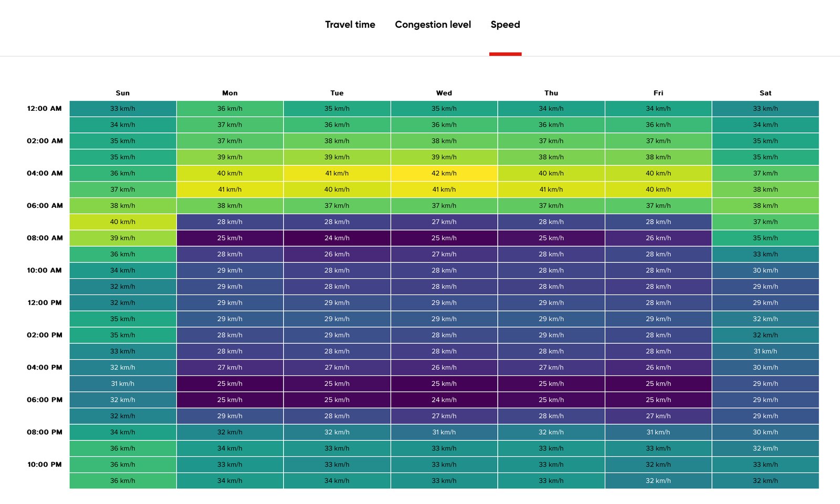Click Saturday 10:00 AM 30 km/h cell
Screen dimensions: 840x504
[x=765, y=270]
